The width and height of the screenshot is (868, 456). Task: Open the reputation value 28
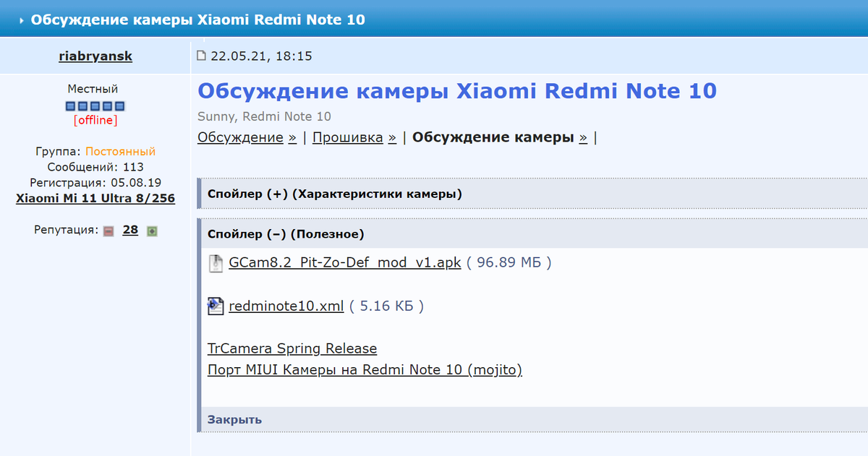click(x=130, y=230)
